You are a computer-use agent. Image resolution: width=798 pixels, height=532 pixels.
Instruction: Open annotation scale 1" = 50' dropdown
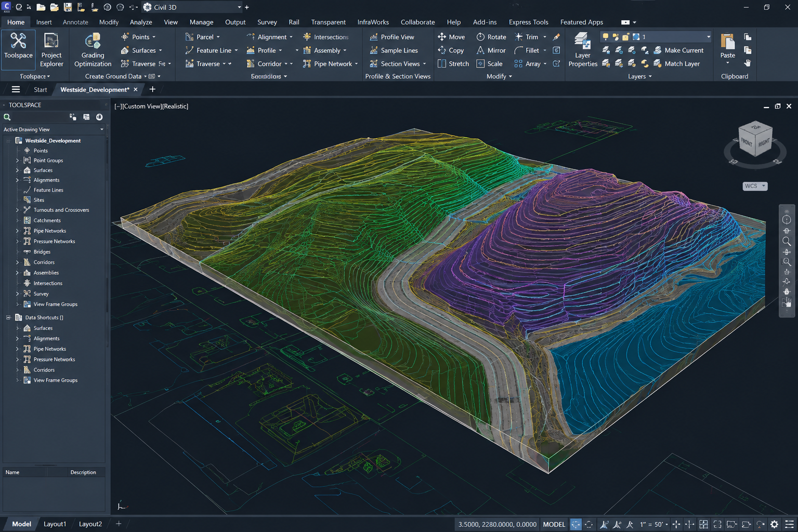click(x=654, y=524)
